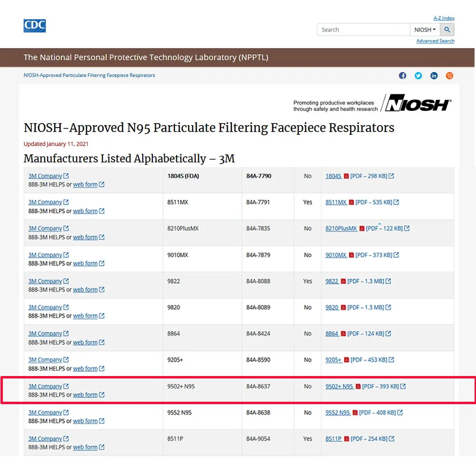
Task: Open 3M Company link in 8864 row
Action: (x=45, y=334)
